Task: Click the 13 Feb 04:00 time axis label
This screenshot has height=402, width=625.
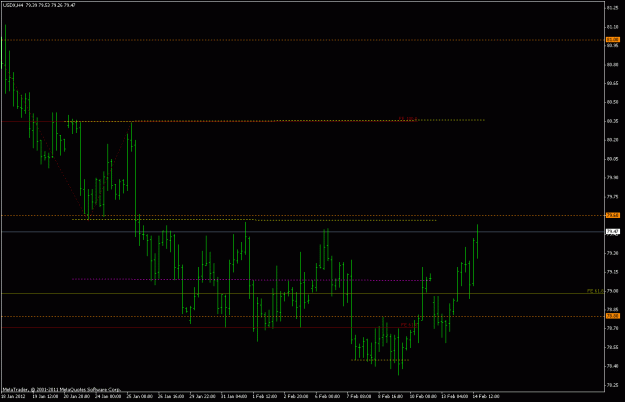Action: point(455,396)
